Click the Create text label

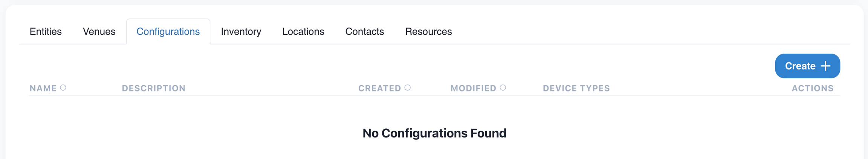tap(800, 66)
